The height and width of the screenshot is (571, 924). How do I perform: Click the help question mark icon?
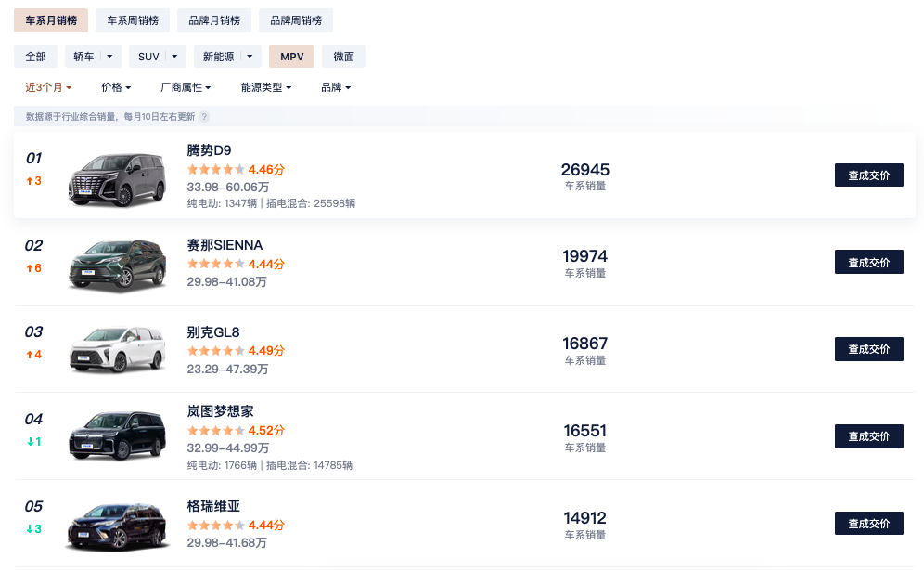tap(204, 117)
